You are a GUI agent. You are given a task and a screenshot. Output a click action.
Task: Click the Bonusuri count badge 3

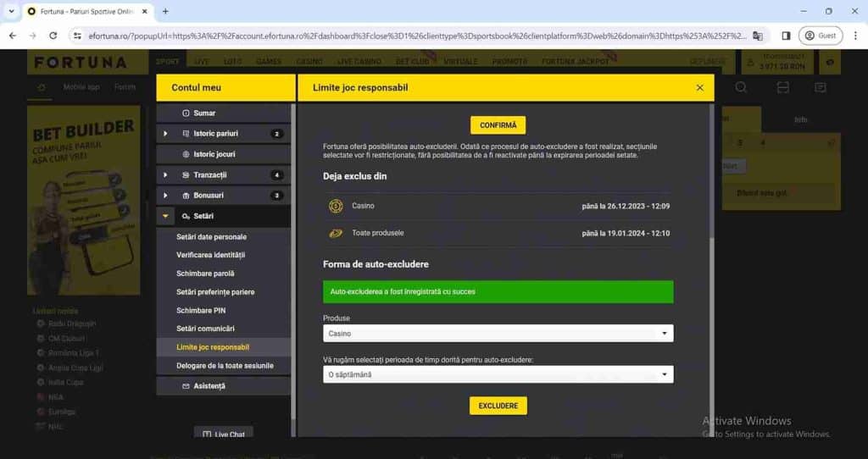(x=276, y=196)
